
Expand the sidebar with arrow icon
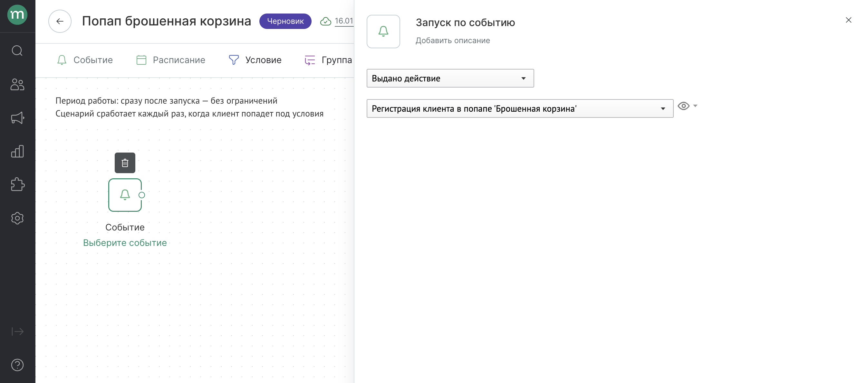point(17,332)
